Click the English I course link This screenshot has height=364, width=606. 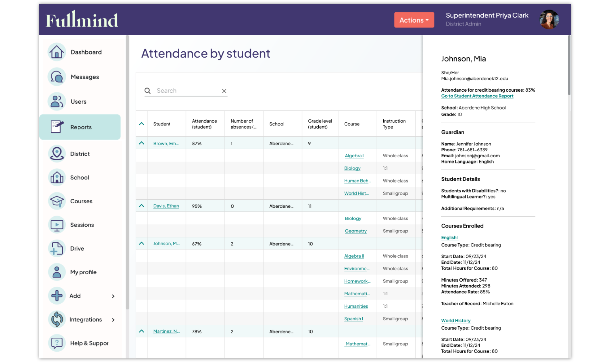450,238
